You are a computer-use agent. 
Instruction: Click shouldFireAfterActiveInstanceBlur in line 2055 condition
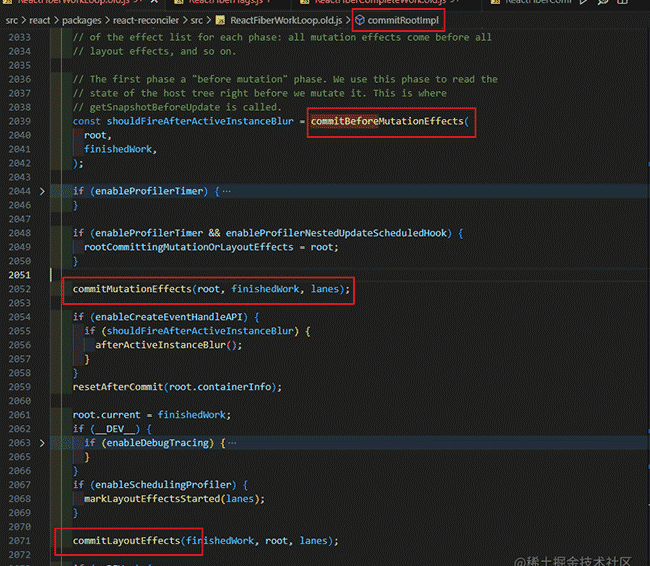(x=200, y=331)
